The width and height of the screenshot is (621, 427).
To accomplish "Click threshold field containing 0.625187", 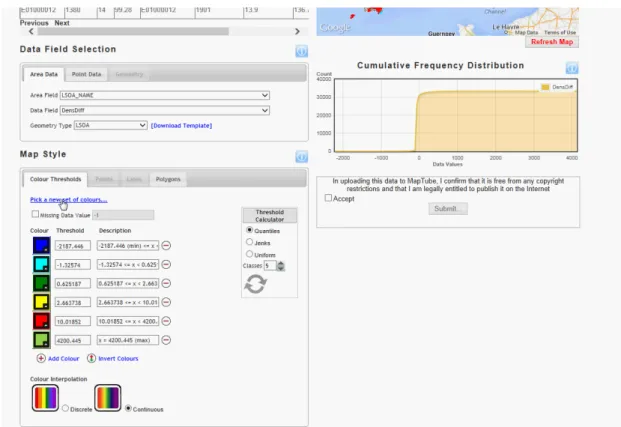I will [x=73, y=284].
